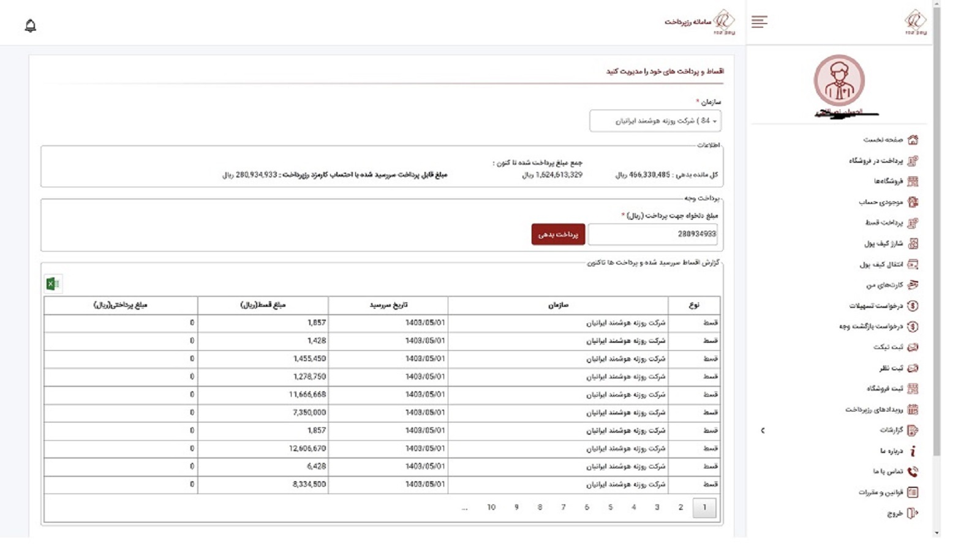This screenshot has width=980, height=551.
Task: Collapse the sidebar with the chevron arrow
Action: click(x=763, y=431)
